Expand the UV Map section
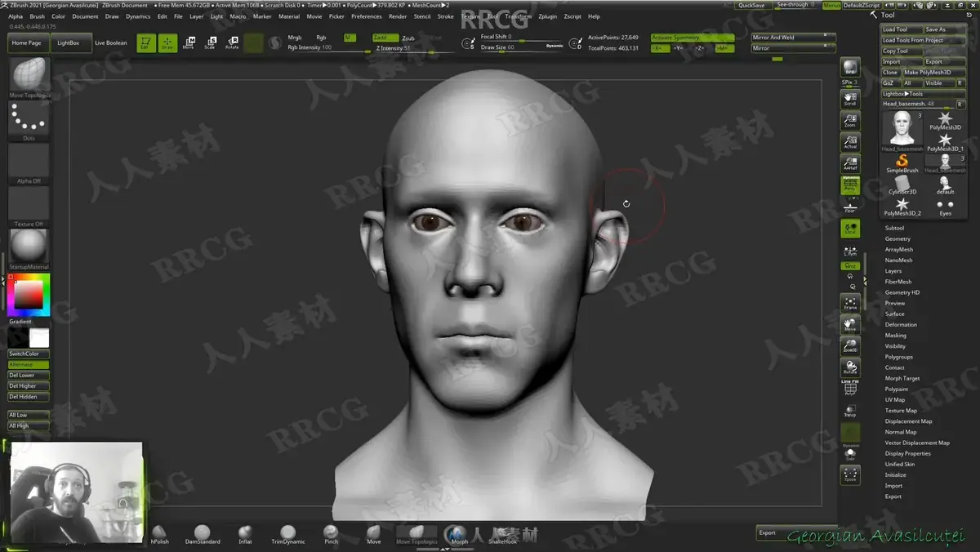980x552 pixels. pos(895,400)
